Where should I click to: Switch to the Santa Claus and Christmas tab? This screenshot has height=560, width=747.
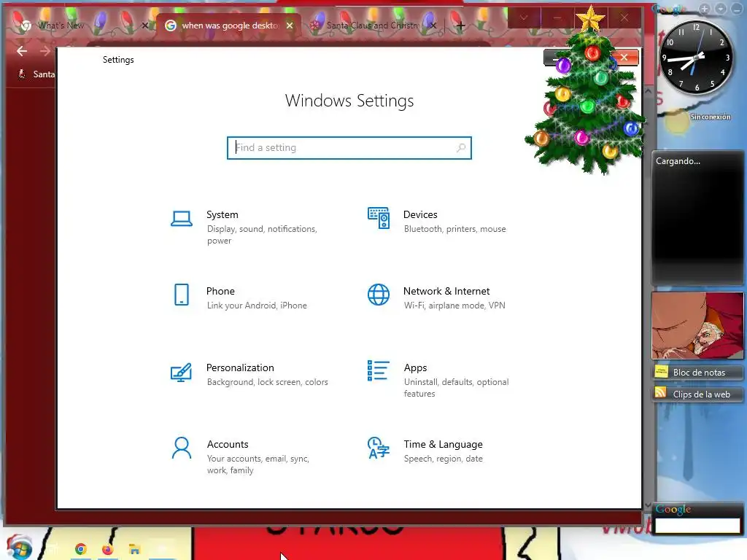[x=371, y=26]
